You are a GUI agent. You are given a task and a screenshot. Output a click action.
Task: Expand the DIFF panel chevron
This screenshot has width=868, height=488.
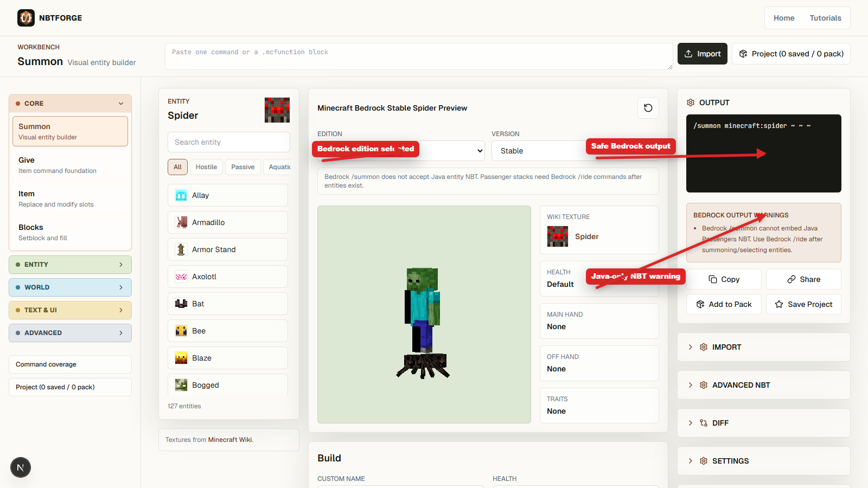[x=691, y=423]
